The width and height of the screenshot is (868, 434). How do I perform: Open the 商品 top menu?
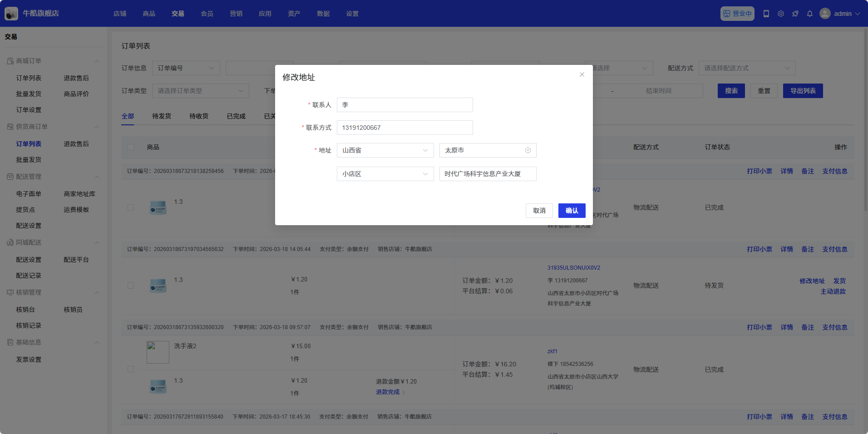click(x=149, y=14)
